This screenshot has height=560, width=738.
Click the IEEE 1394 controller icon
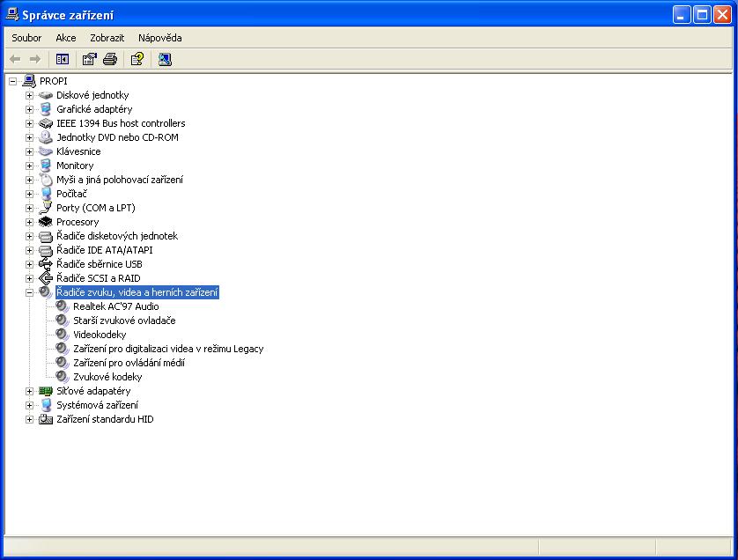coord(46,123)
